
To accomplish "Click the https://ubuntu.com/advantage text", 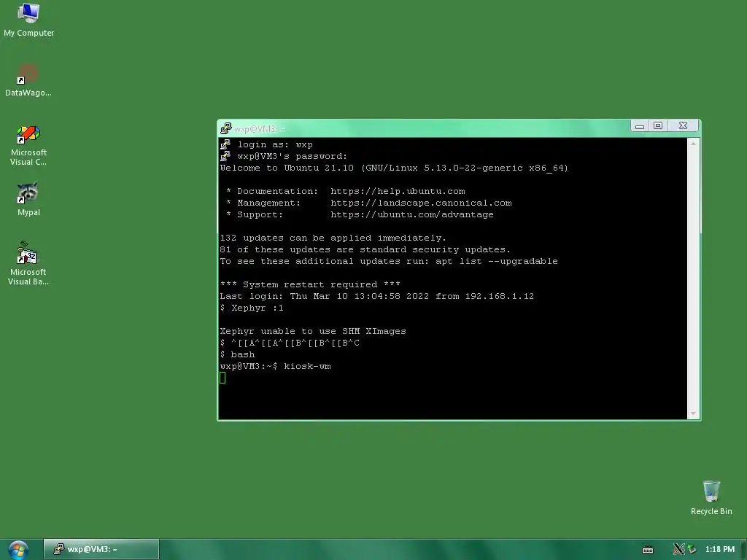I will pos(412,215).
